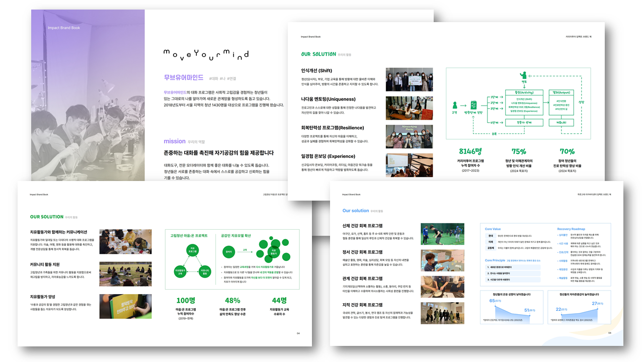Screen dimensions: 644x362
Task: Click the 75% statistic
Action: [519, 151]
